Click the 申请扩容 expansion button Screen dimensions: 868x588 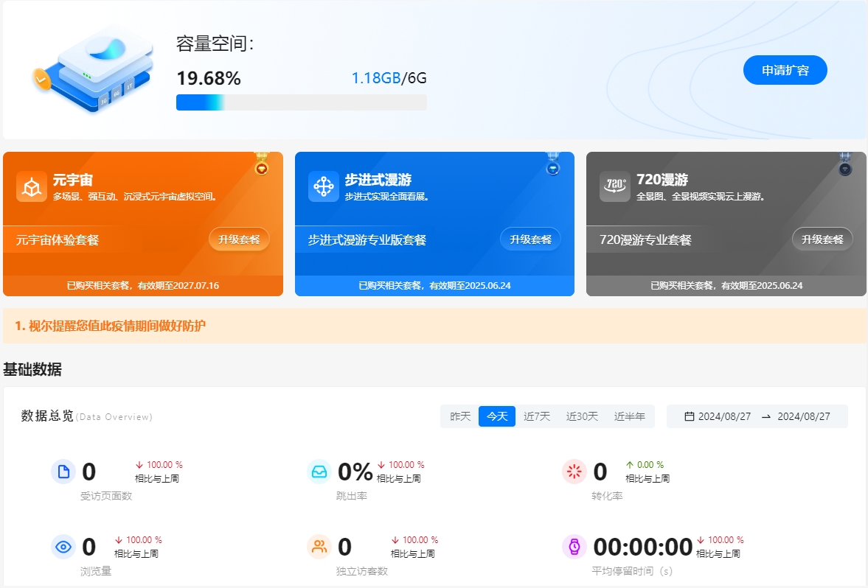click(785, 69)
